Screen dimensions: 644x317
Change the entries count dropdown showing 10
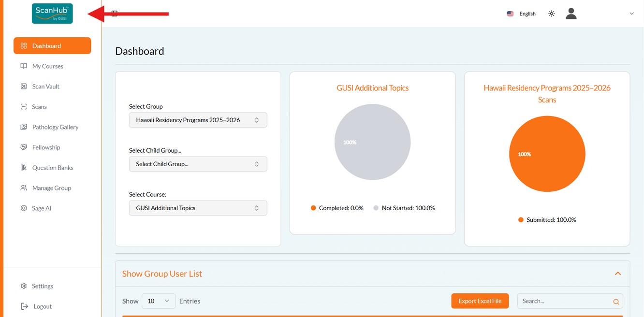[159, 301]
